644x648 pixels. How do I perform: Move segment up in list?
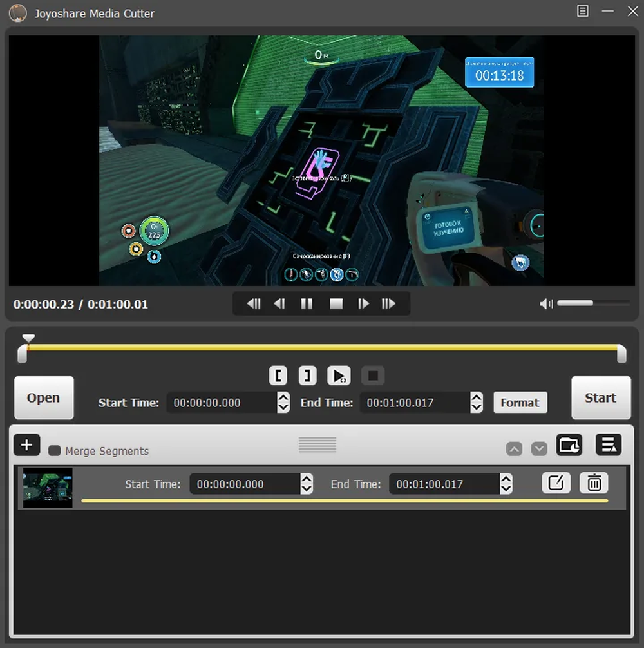click(514, 448)
